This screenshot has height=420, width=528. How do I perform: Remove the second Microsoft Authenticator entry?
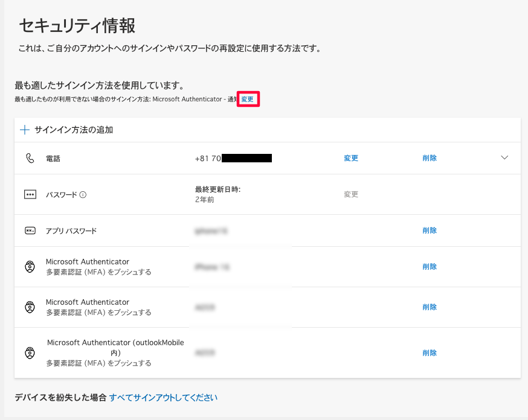430,307
